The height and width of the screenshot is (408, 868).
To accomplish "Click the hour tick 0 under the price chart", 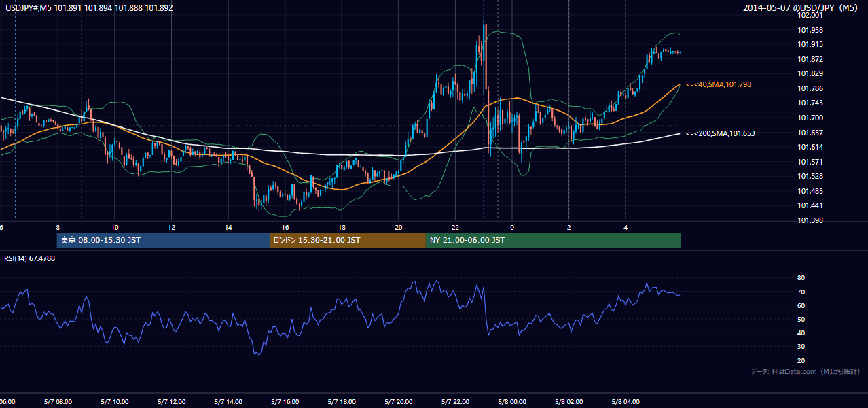I will tap(512, 228).
